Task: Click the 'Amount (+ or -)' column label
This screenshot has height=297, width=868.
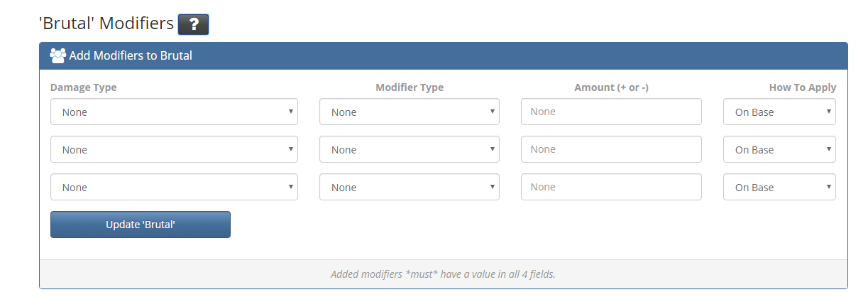Action: click(611, 87)
